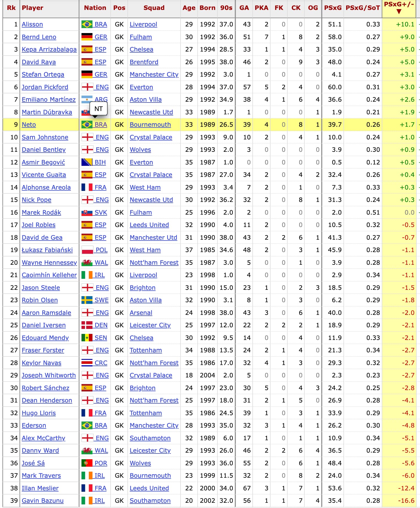Image resolution: width=420 pixels, height=508 pixels.
Task: Open the Arsenal squad link
Action: coord(141,313)
